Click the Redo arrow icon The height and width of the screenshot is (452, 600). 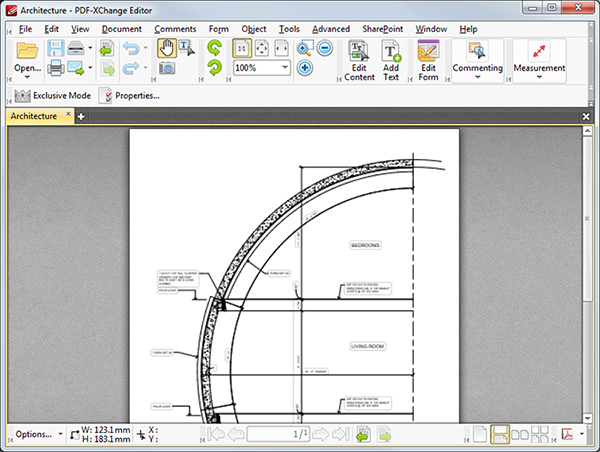tap(131, 68)
